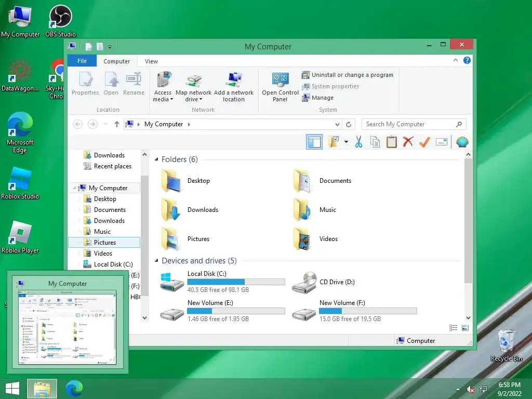
Task: Open the folder options toolbar dropdown arrow
Action: [x=346, y=142]
